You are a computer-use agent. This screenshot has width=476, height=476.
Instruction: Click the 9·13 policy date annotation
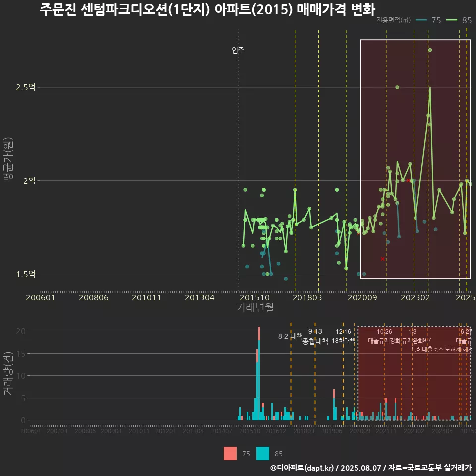315,331
